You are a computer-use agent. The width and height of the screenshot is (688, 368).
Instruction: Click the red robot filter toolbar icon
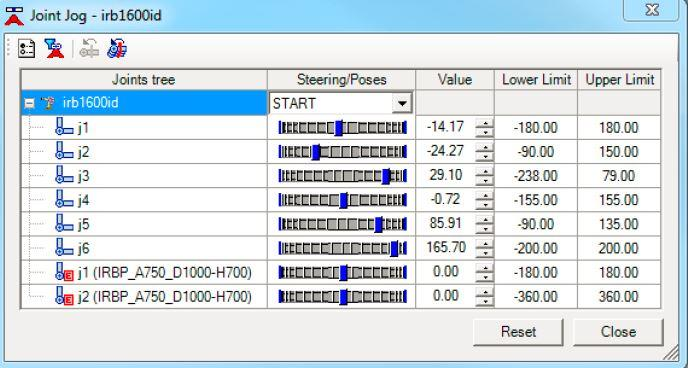(54, 48)
